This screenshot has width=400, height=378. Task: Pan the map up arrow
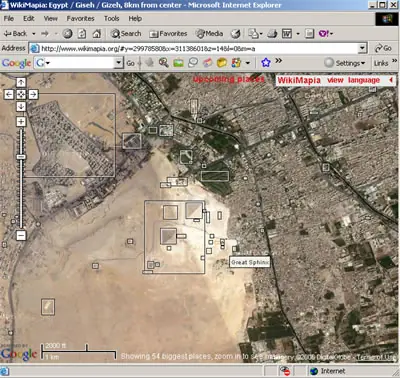pyautogui.click(x=21, y=82)
